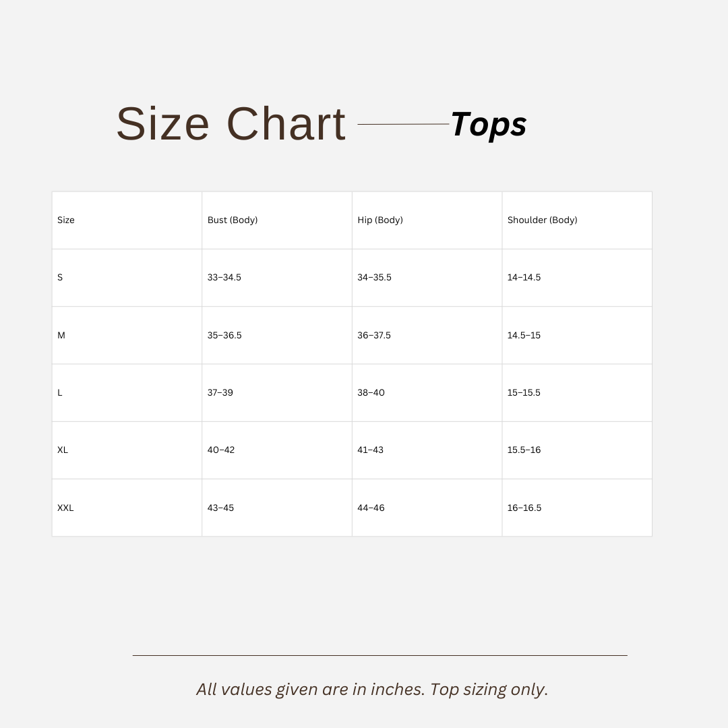
Task: Click the inches footnote text
Action: (x=372, y=690)
